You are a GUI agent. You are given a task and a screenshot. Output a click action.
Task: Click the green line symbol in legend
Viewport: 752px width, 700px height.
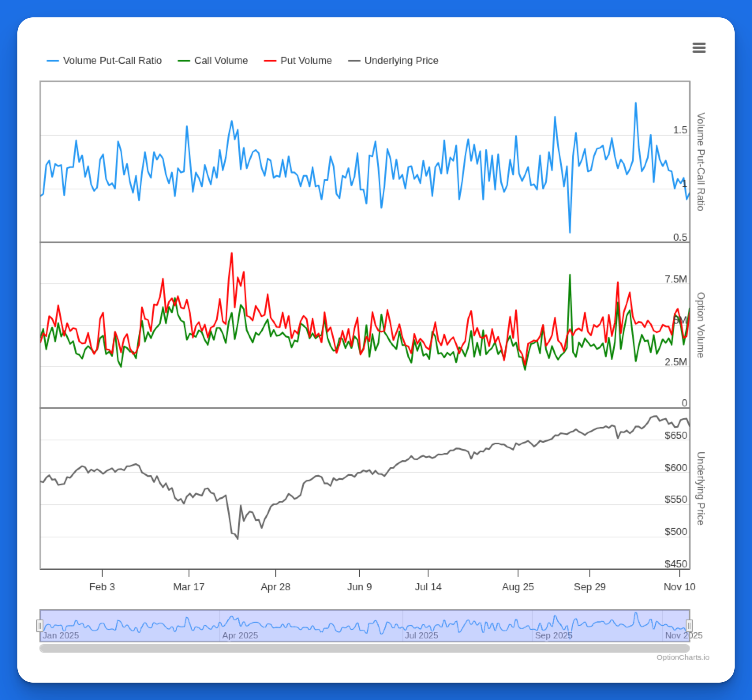[184, 61]
